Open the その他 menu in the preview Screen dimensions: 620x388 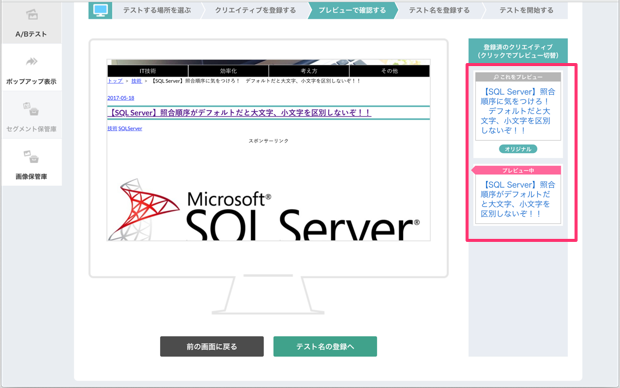point(389,71)
